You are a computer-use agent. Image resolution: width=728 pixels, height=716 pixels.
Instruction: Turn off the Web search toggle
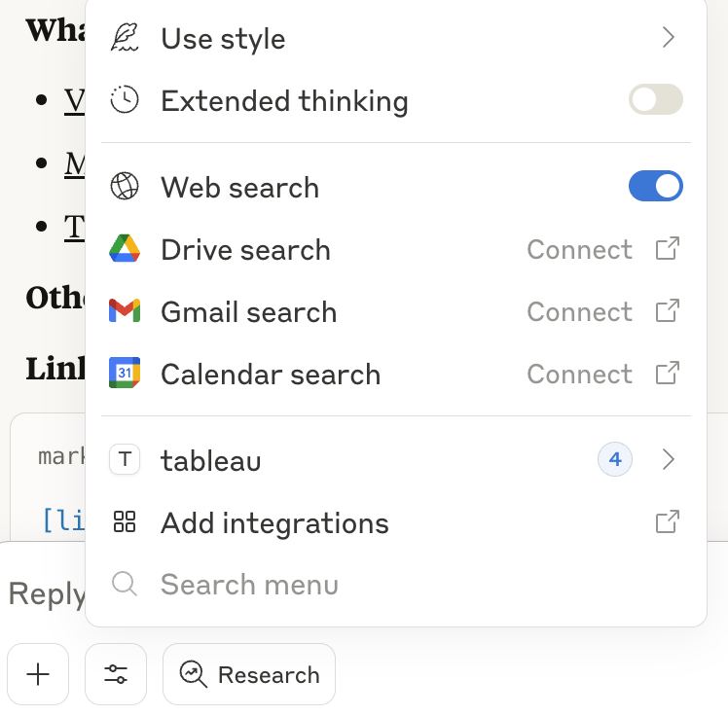click(655, 187)
